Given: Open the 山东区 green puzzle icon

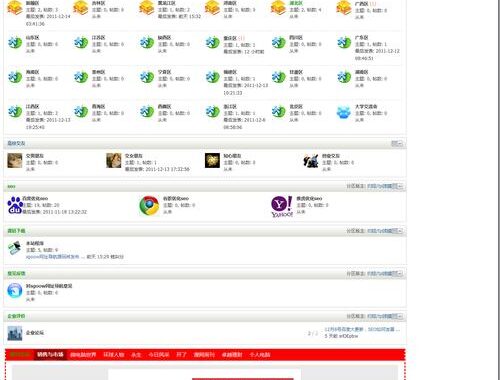Looking at the screenshot, I should pos(15,43).
